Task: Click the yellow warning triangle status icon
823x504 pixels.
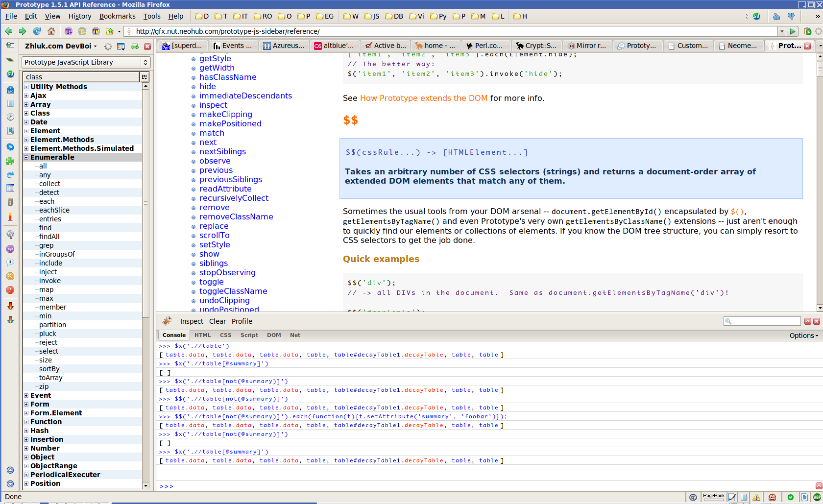Action: [756, 497]
